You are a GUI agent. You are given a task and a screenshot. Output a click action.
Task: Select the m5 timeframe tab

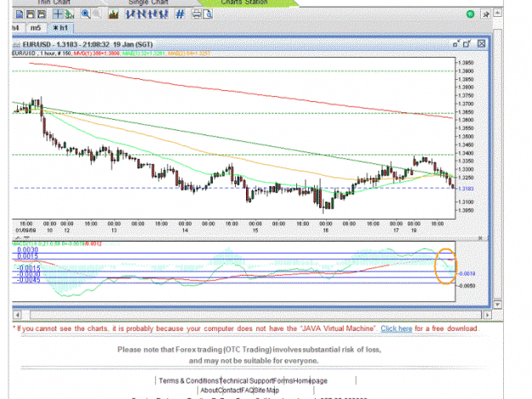[36, 28]
